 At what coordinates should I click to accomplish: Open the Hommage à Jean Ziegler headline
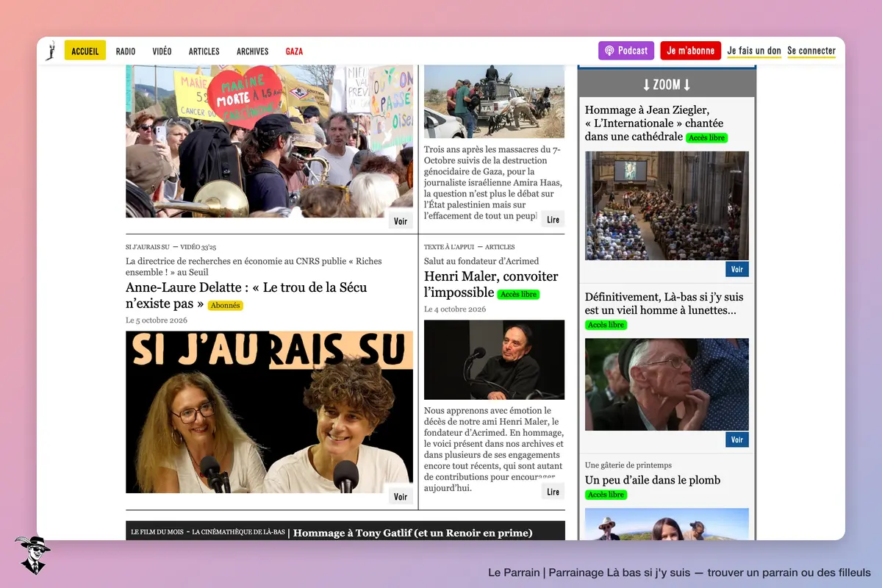click(654, 123)
